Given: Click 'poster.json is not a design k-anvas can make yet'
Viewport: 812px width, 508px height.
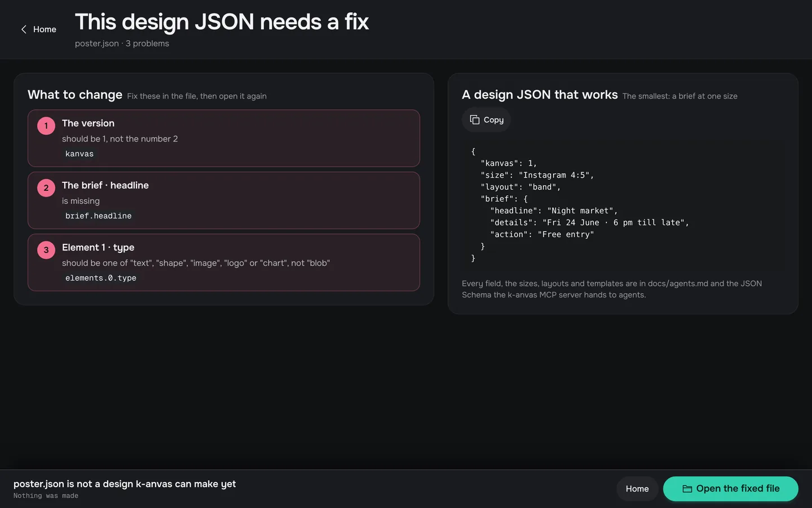Looking at the screenshot, I should click(x=125, y=484).
